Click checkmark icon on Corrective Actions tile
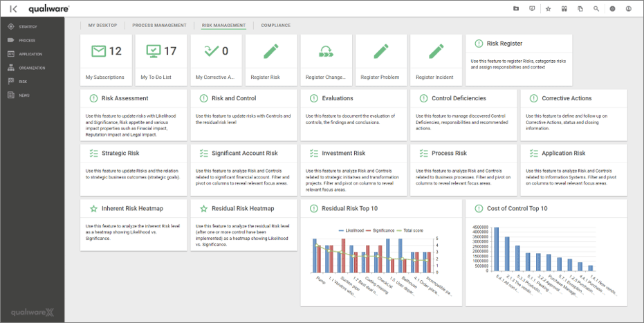The height and width of the screenshot is (323, 644). pyautogui.click(x=212, y=51)
